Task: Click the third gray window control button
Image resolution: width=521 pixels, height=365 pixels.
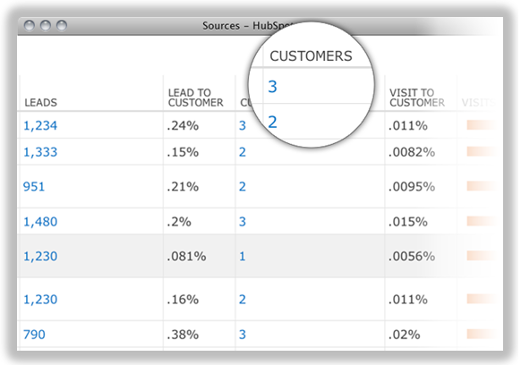Action: tap(61, 25)
